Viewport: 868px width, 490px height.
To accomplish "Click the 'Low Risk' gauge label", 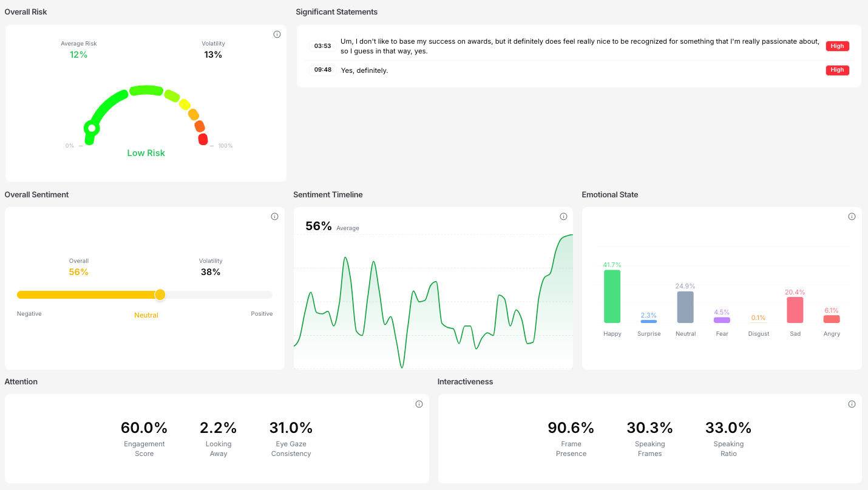I will [x=146, y=153].
